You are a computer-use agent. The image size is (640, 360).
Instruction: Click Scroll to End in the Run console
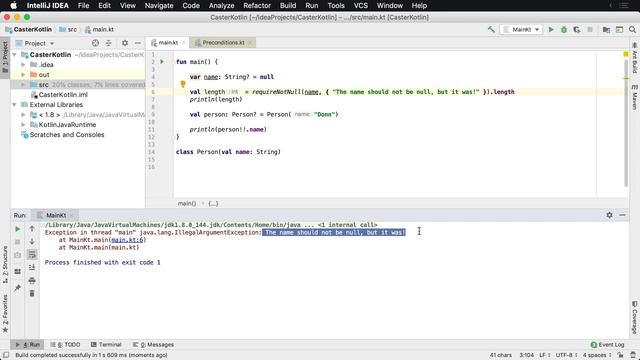32,267
